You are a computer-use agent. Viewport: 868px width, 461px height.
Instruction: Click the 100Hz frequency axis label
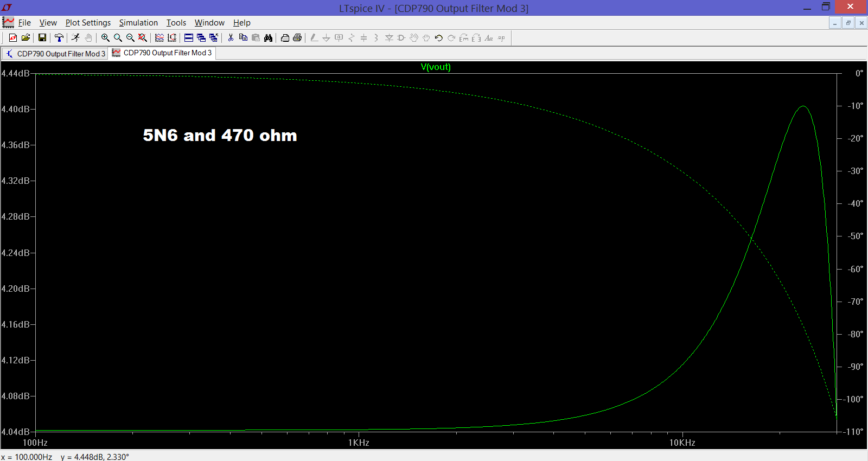point(35,443)
